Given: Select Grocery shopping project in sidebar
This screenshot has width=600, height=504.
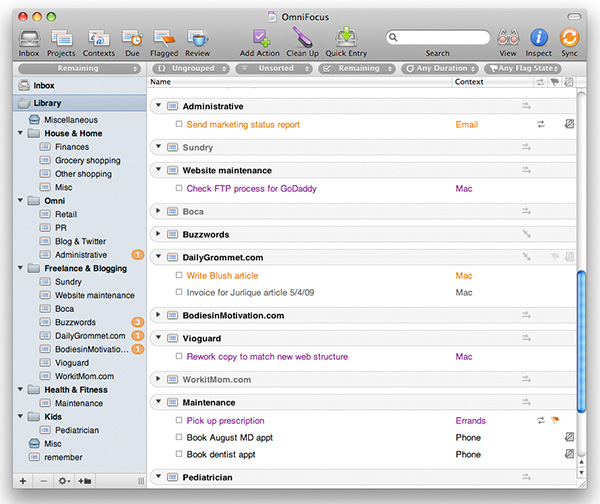Looking at the screenshot, I should 87,160.
